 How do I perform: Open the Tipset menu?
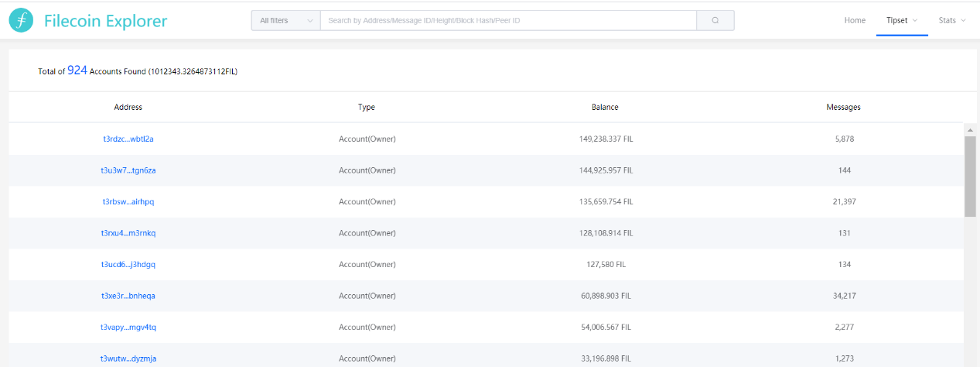point(902,20)
